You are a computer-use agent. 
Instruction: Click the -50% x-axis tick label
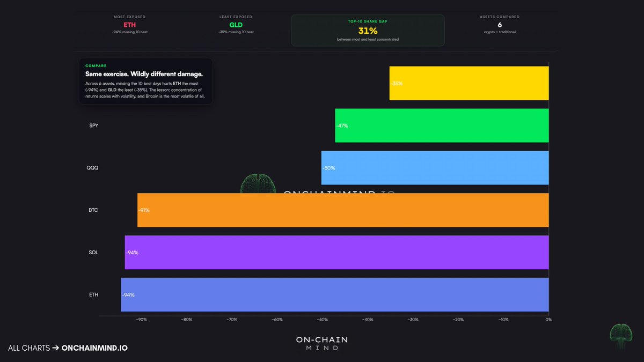pos(323,320)
